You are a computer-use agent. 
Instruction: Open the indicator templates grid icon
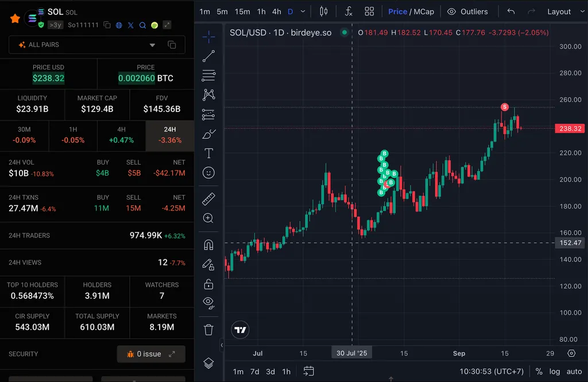(x=369, y=11)
